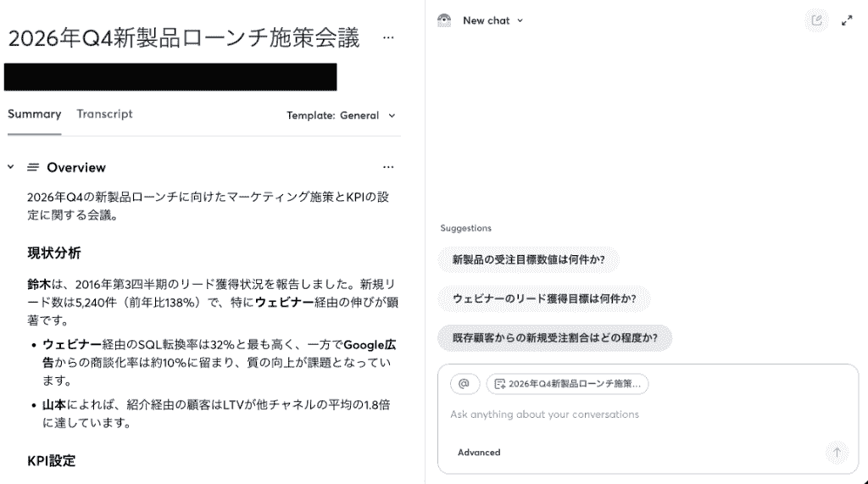This screenshot has height=484, width=868.
Task: Click the AI chat avatar icon
Action: 444,20
